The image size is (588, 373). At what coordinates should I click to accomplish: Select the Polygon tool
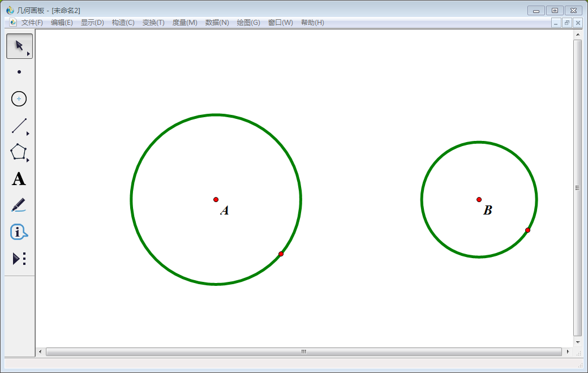click(x=19, y=152)
